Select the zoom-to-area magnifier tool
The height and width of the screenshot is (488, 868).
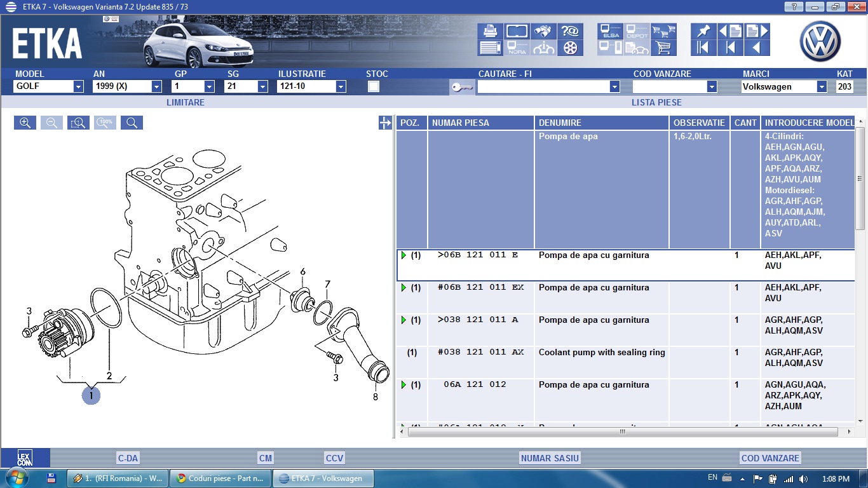pyautogui.click(x=78, y=123)
